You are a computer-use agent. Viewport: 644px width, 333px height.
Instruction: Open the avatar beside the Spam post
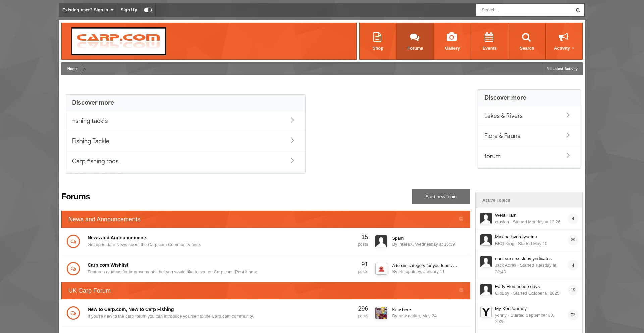click(x=381, y=241)
